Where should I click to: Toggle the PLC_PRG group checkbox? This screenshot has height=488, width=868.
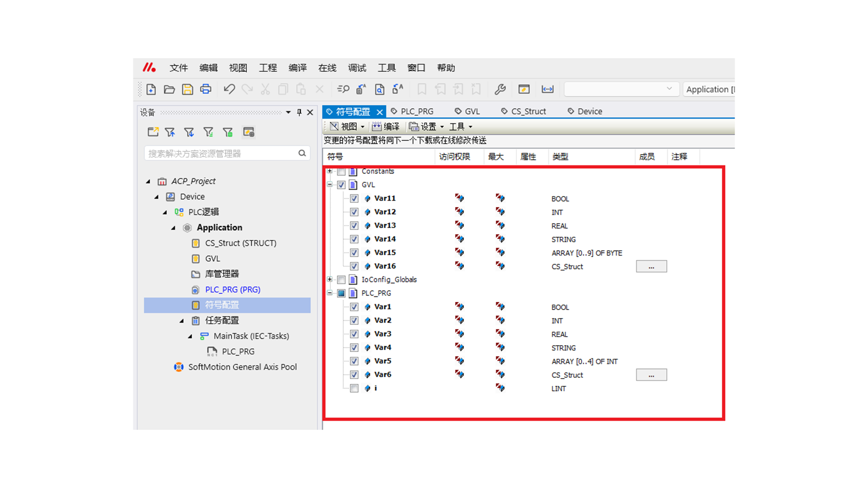tap(341, 293)
